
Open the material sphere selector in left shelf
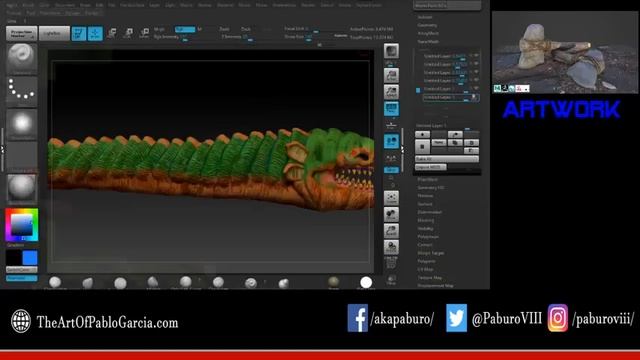pyautogui.click(x=22, y=189)
